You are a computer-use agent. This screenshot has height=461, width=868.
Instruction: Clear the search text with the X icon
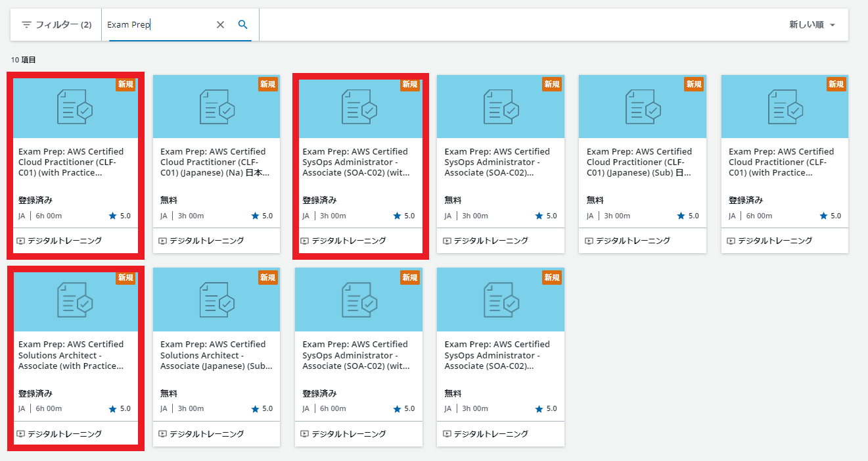pos(221,24)
